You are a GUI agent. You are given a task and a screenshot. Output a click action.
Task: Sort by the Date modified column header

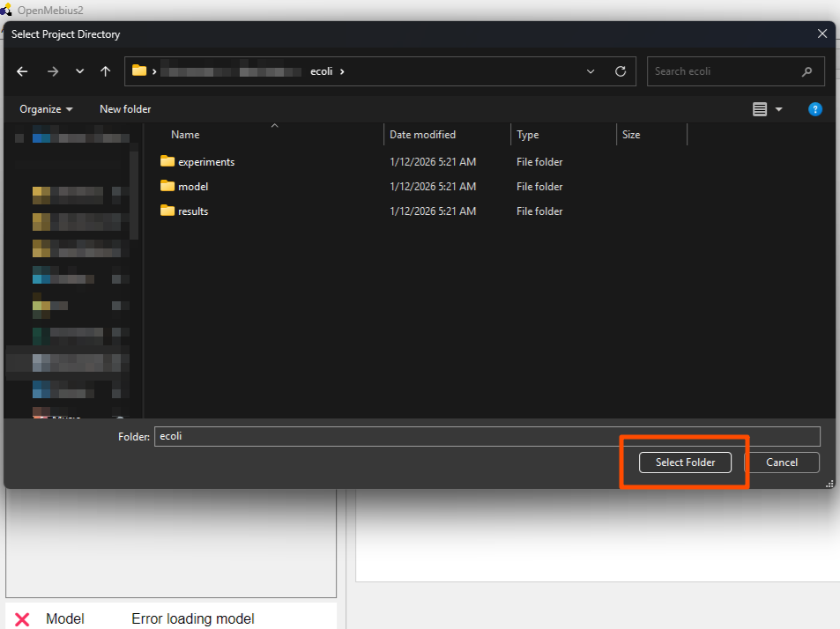coord(423,135)
